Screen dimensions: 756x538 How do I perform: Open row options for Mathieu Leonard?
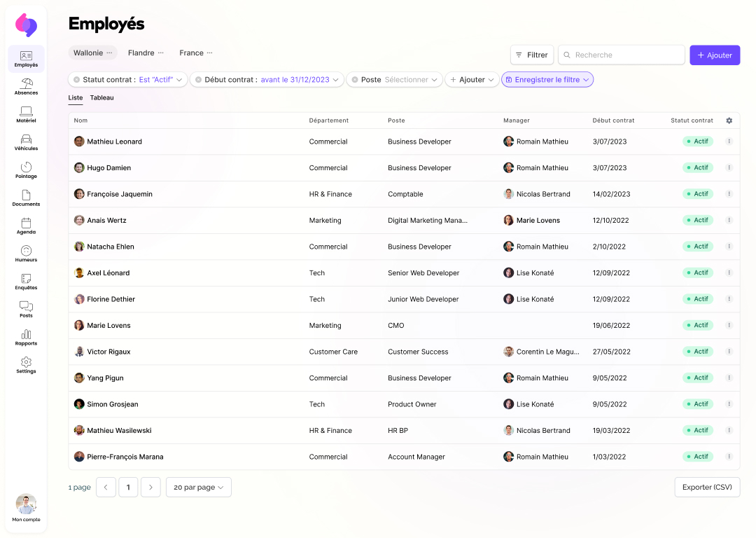click(729, 142)
